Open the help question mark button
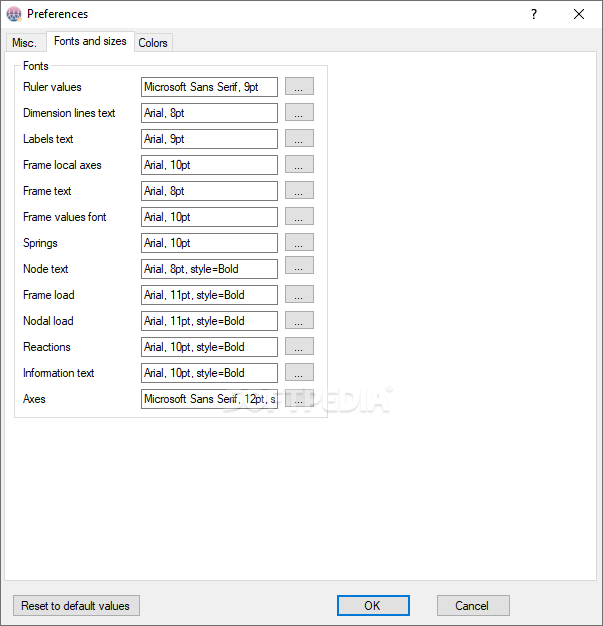 534,14
